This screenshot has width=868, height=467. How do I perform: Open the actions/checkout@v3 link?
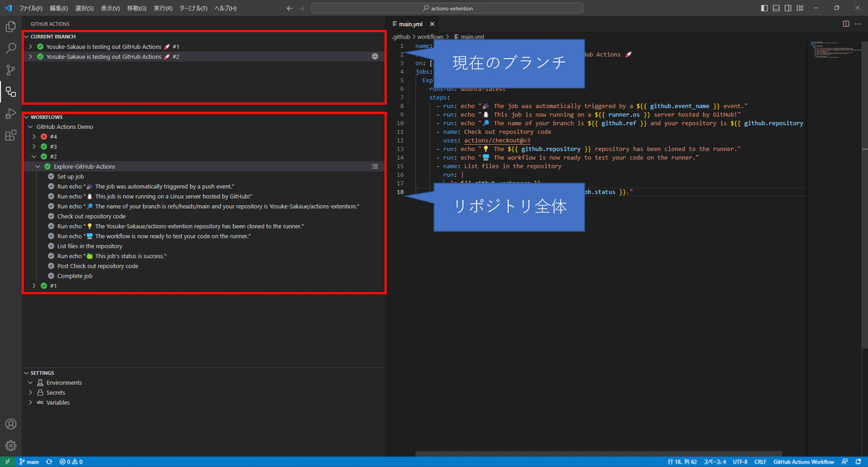tap(497, 141)
